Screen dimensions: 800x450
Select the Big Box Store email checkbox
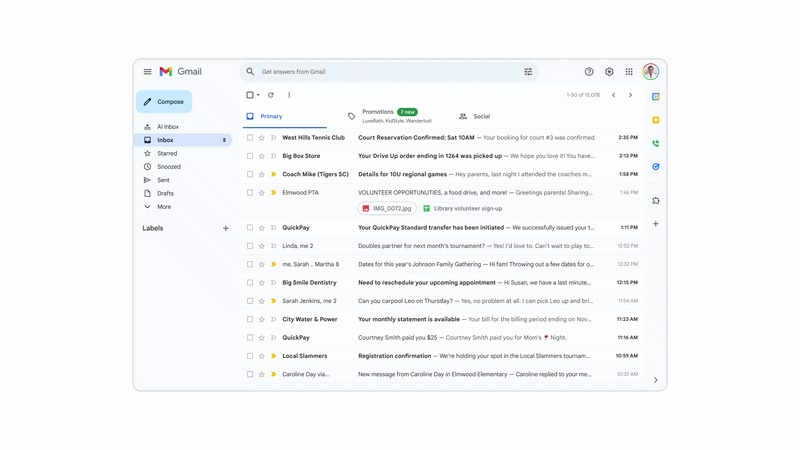249,156
